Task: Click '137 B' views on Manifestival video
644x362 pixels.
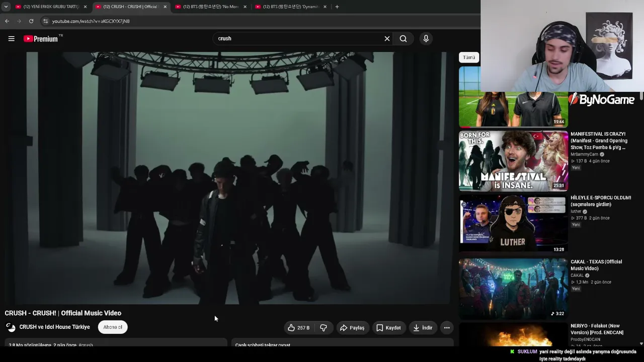Action: (x=582, y=161)
